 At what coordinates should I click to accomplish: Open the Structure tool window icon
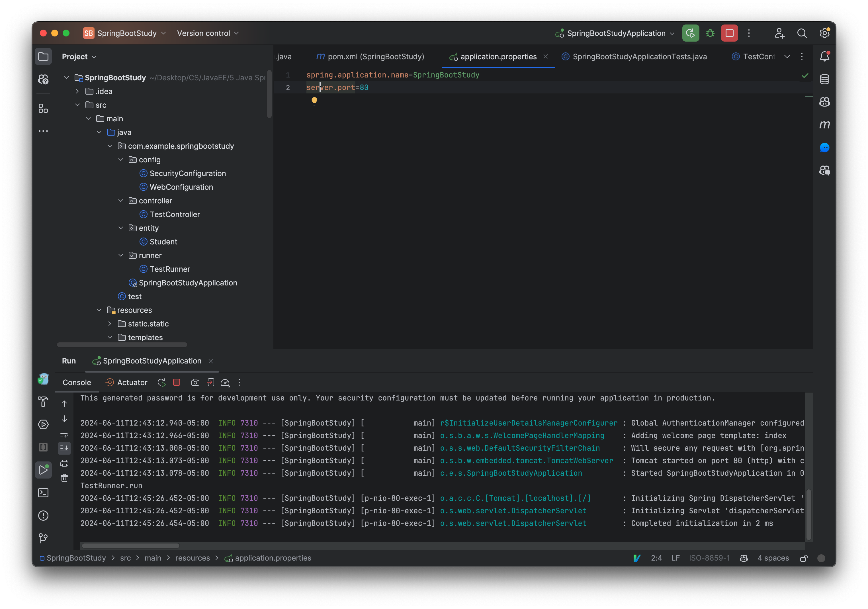pyautogui.click(x=43, y=109)
